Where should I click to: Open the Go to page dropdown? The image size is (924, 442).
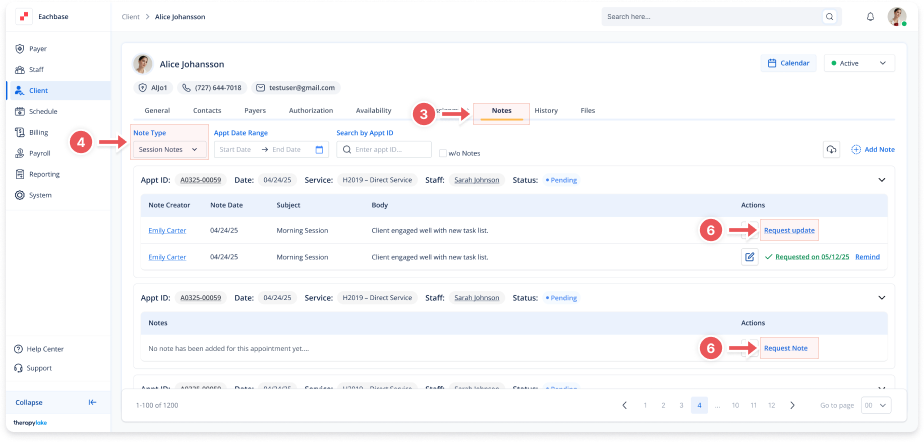click(874, 405)
